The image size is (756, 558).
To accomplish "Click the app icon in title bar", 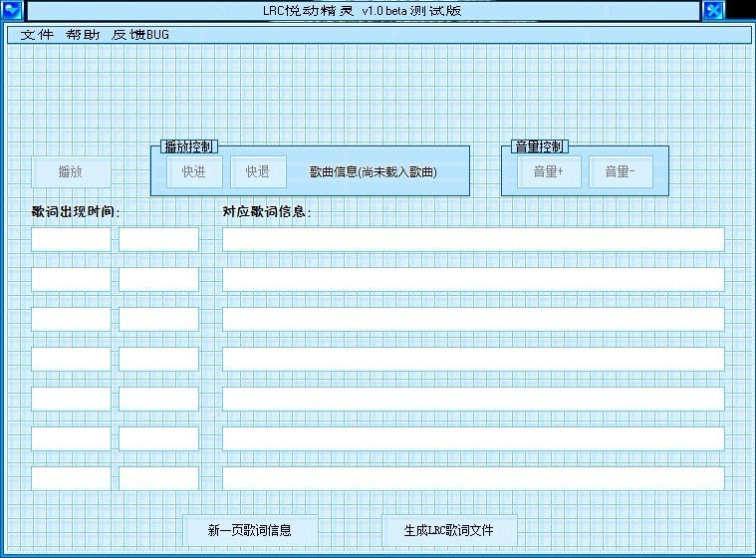I will pyautogui.click(x=12, y=10).
